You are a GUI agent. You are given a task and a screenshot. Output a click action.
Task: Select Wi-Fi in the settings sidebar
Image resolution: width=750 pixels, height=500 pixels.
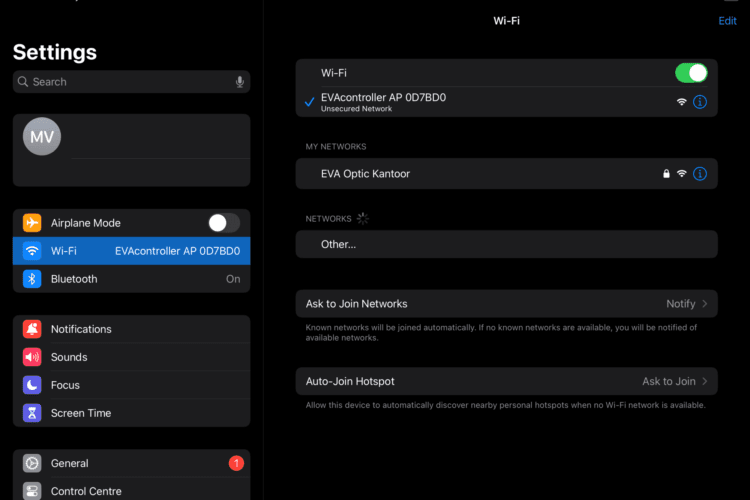coord(131,251)
